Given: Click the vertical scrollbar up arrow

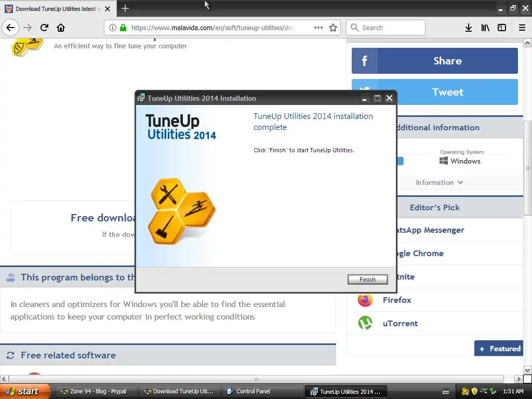Looking at the screenshot, I should tap(528, 43).
